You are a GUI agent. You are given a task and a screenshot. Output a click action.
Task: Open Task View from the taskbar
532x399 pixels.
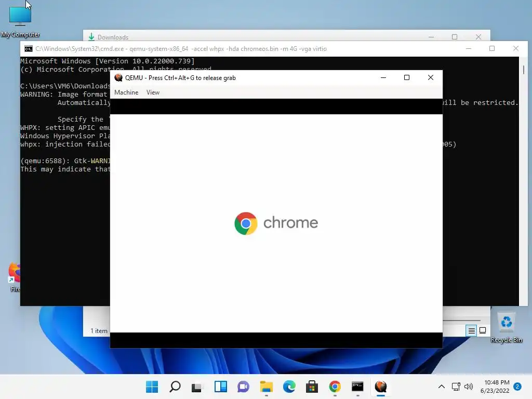pyautogui.click(x=197, y=387)
